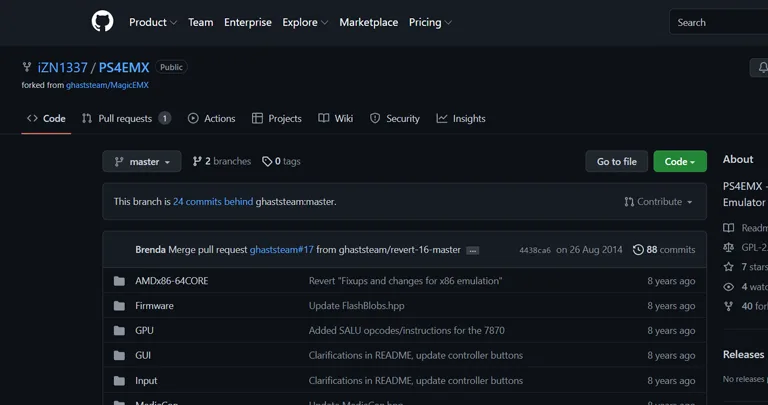Switch to the Wiki tab
Screen dimensions: 768x405
tap(336, 119)
